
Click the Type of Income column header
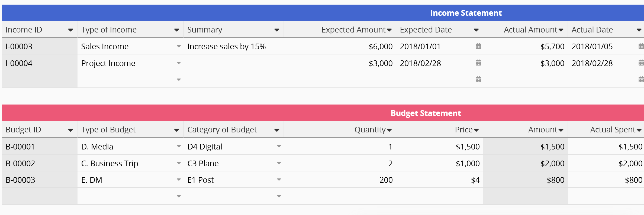(x=130, y=30)
